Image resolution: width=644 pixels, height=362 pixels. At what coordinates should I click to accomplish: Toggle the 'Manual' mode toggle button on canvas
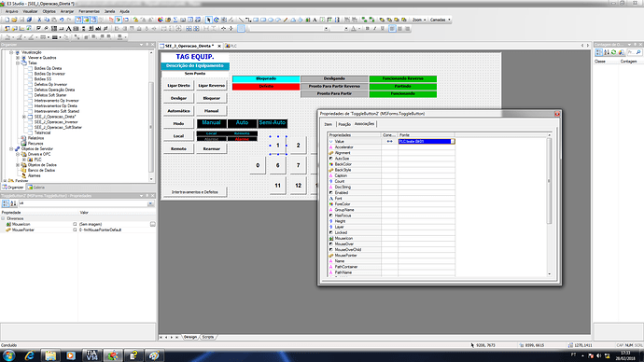pyautogui.click(x=212, y=123)
